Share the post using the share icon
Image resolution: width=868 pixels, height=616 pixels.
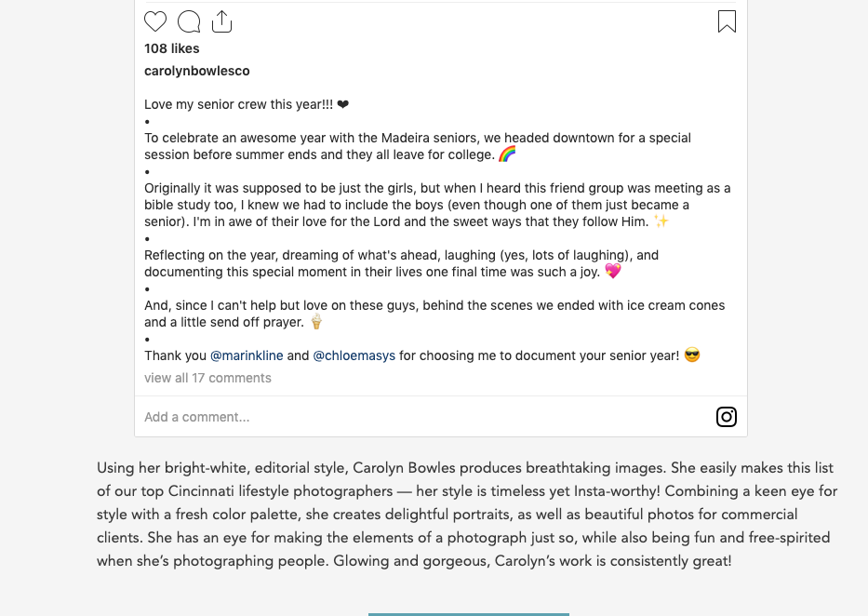coord(222,21)
